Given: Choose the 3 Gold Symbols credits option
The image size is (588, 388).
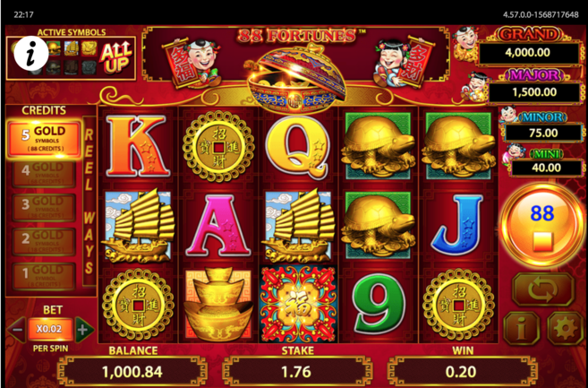Looking at the screenshot, I should [x=44, y=208].
